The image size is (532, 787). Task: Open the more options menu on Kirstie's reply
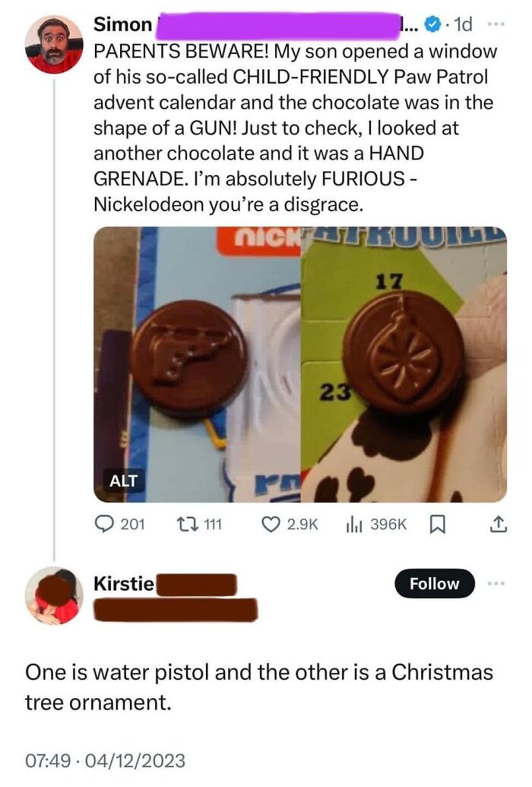click(x=495, y=583)
